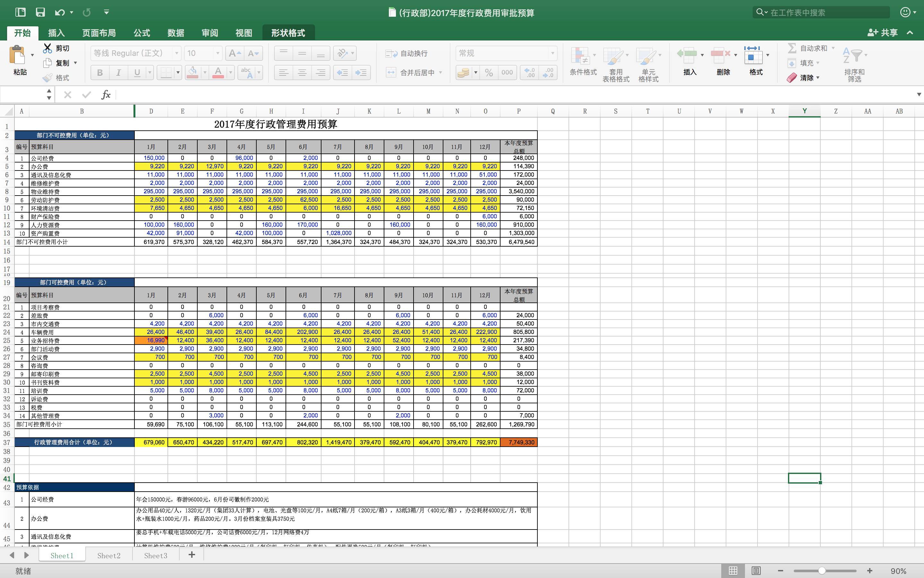Add a new sheet with plus button
Viewport: 924px width, 578px height.
tap(192, 555)
